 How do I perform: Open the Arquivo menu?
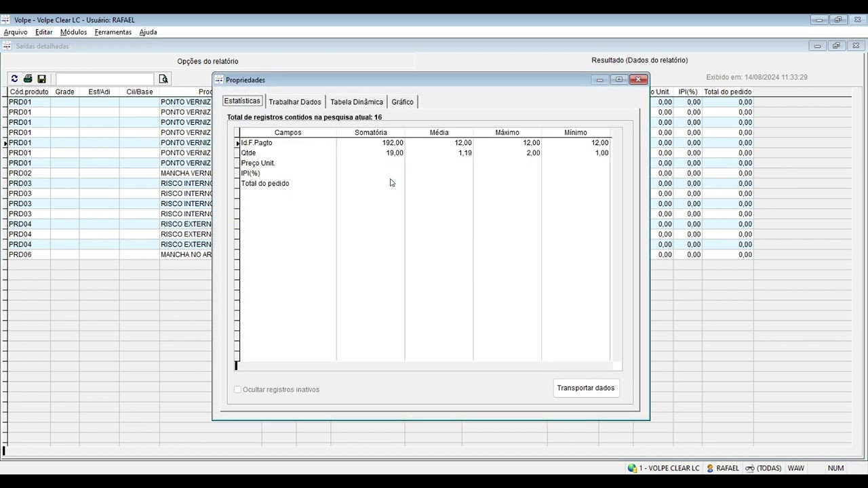pyautogui.click(x=16, y=32)
